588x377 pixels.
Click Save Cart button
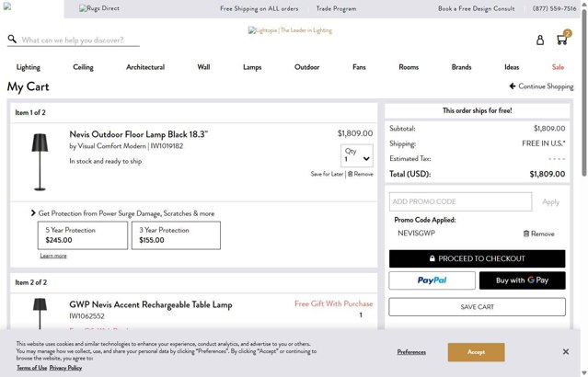tap(477, 307)
